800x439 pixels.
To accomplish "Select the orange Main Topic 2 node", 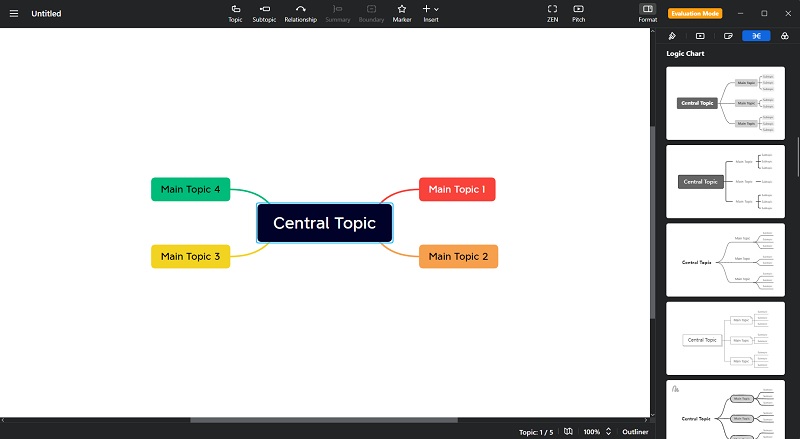I will (x=458, y=256).
